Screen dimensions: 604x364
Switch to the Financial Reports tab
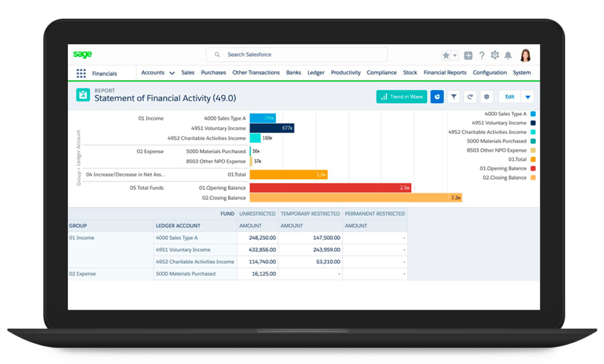tap(445, 73)
